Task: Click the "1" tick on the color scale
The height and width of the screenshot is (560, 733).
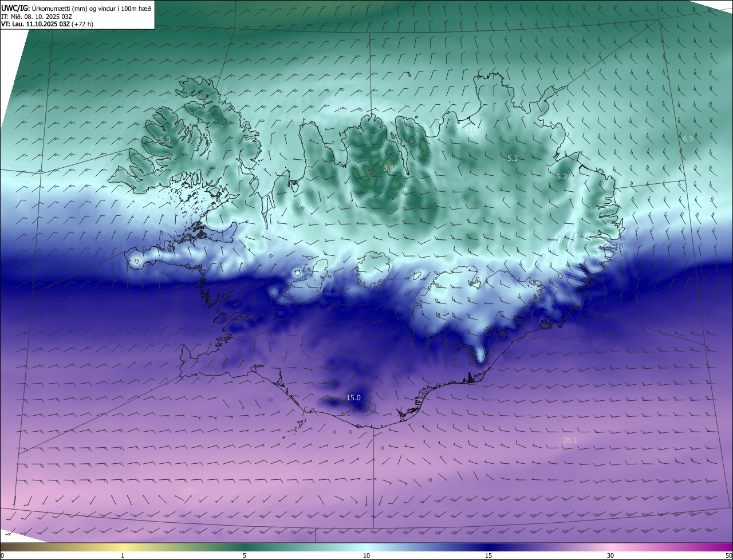Action: (123, 555)
